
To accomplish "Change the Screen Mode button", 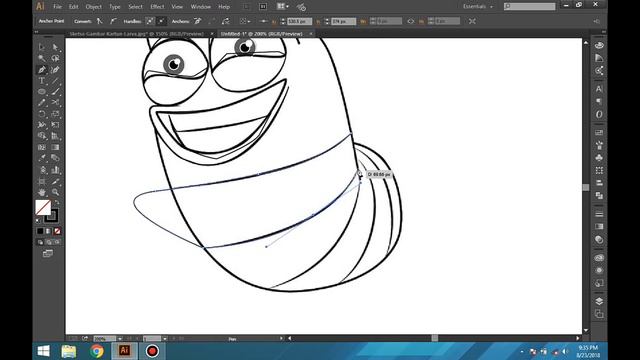I will (48, 253).
